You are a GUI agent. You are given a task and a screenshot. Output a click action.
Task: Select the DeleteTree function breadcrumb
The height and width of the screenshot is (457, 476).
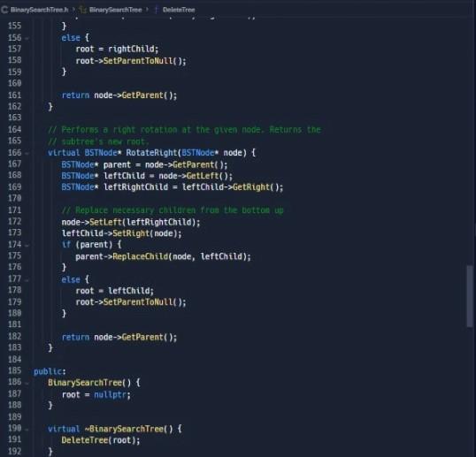click(x=179, y=10)
